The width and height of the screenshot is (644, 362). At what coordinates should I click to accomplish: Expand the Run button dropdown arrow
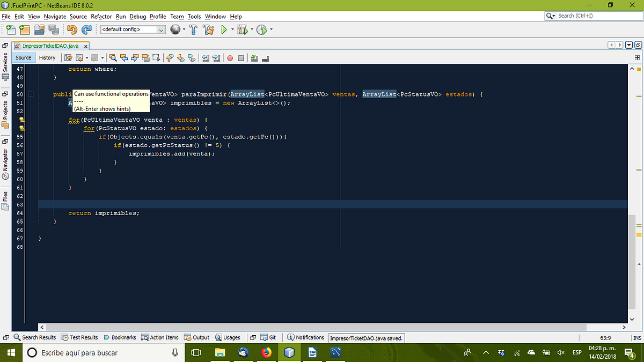(232, 29)
